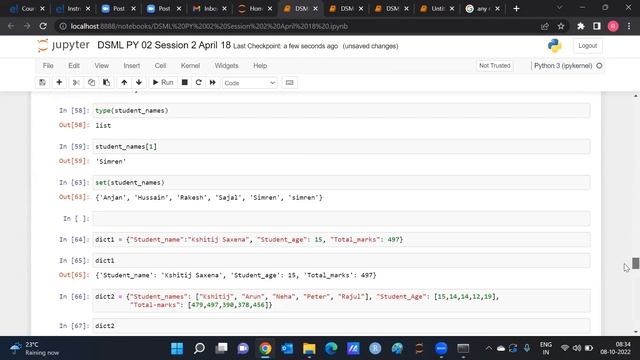Open the tab search dropdown chevron
The height and width of the screenshot is (360, 640).
coord(560,8)
